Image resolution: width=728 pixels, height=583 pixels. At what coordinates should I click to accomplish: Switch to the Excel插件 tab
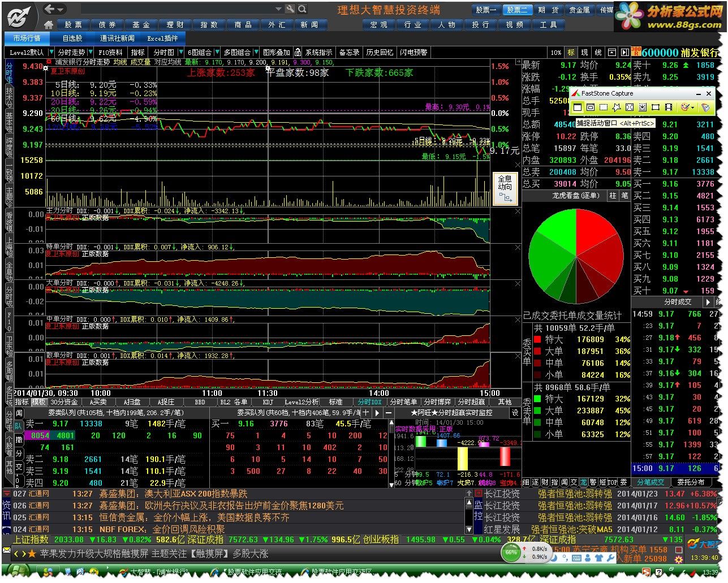pos(162,38)
